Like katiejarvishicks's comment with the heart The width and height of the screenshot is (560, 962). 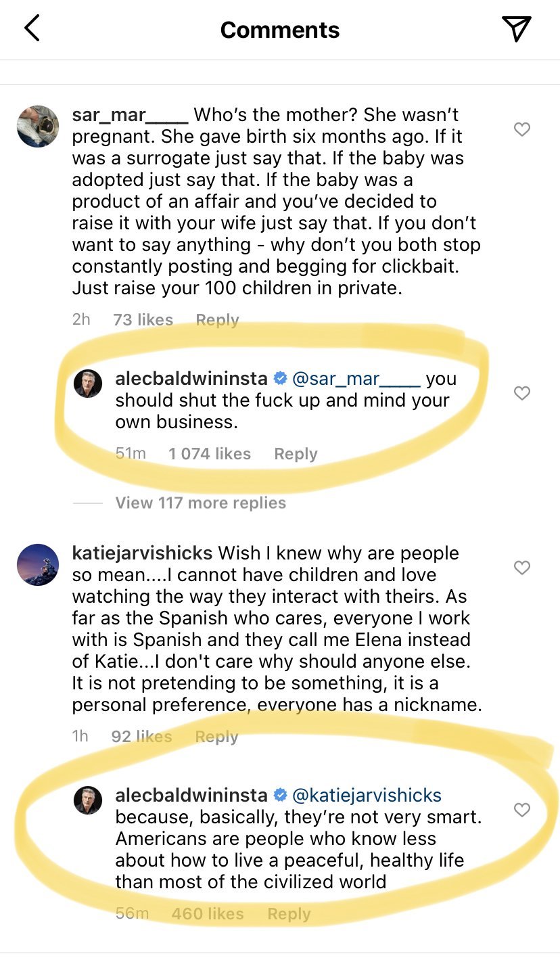(521, 568)
